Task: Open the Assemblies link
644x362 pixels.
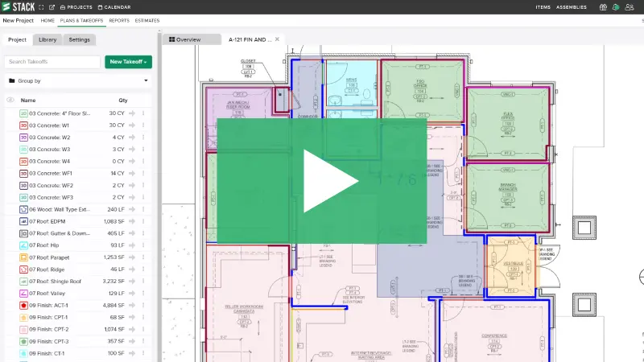Action: 573,7
